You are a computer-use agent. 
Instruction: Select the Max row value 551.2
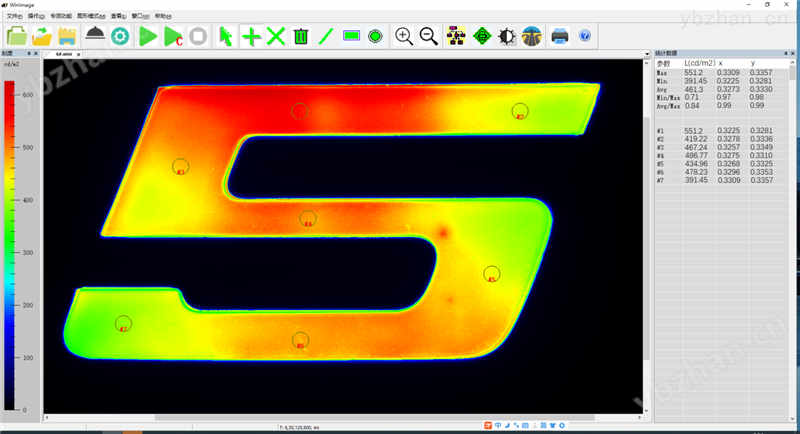[x=693, y=73]
